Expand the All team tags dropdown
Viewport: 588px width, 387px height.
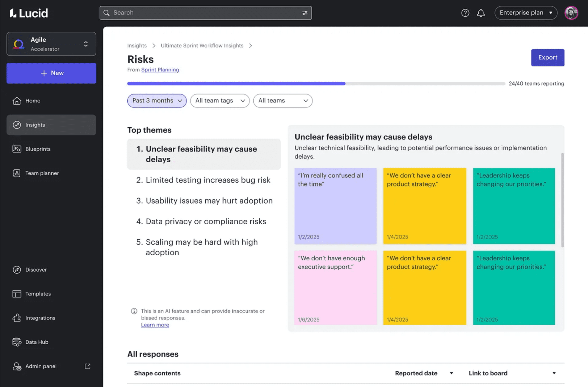[219, 101]
